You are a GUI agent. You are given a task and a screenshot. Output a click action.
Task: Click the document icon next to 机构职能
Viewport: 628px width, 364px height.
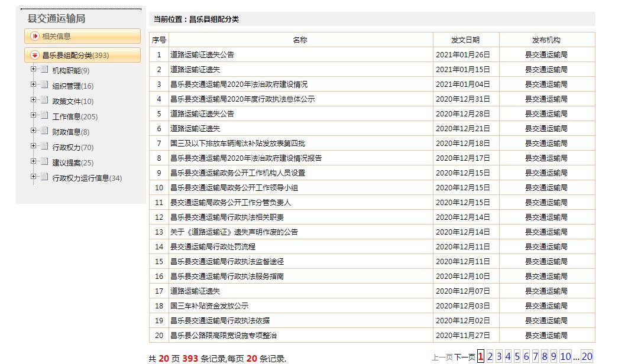(x=44, y=70)
